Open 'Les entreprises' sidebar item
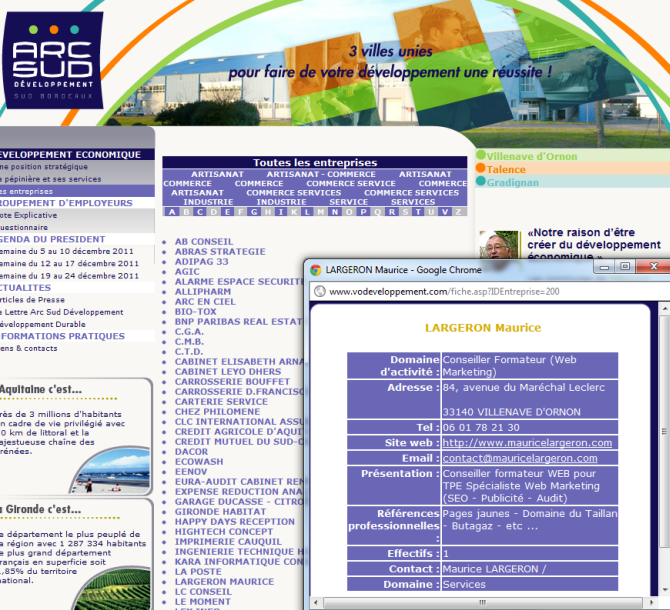Viewport: 670px width, 610px height. tap(26, 191)
